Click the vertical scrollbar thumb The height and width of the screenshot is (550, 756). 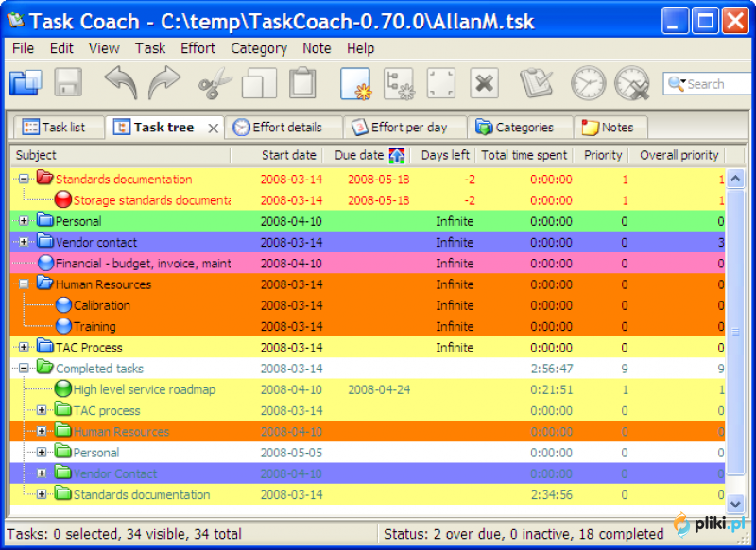coord(735,332)
